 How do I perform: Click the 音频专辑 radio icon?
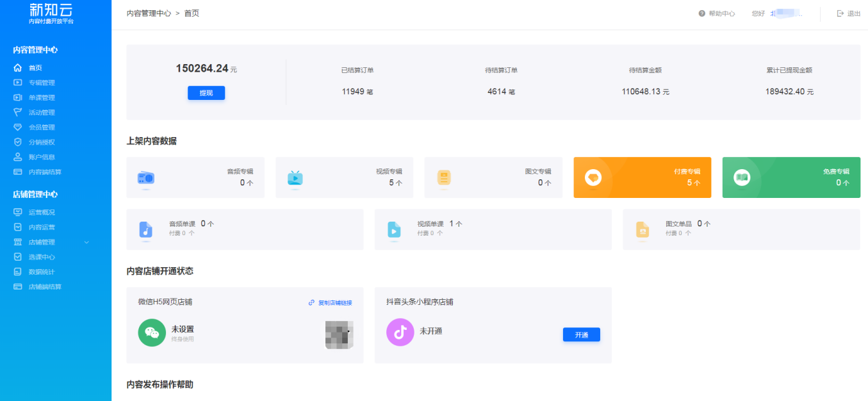[145, 177]
